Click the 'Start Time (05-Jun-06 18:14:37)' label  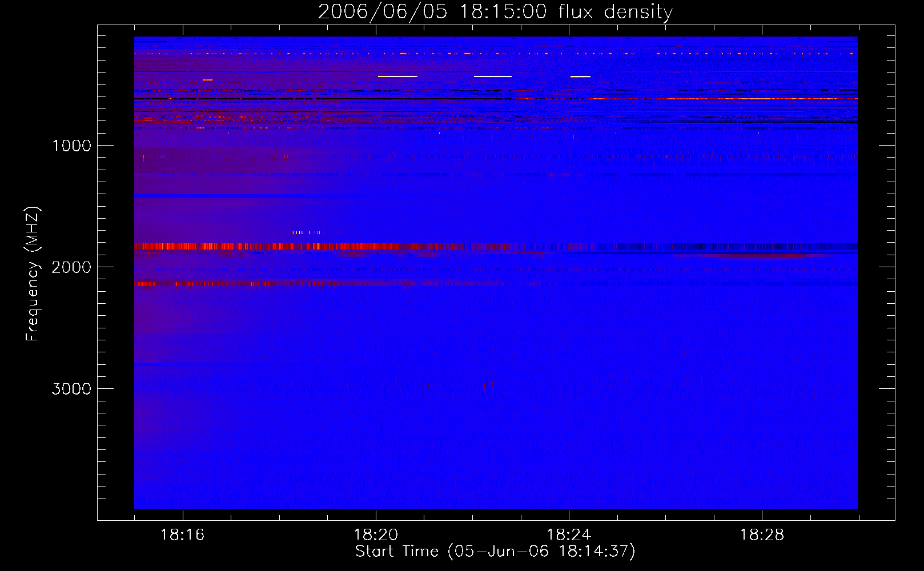(495, 552)
